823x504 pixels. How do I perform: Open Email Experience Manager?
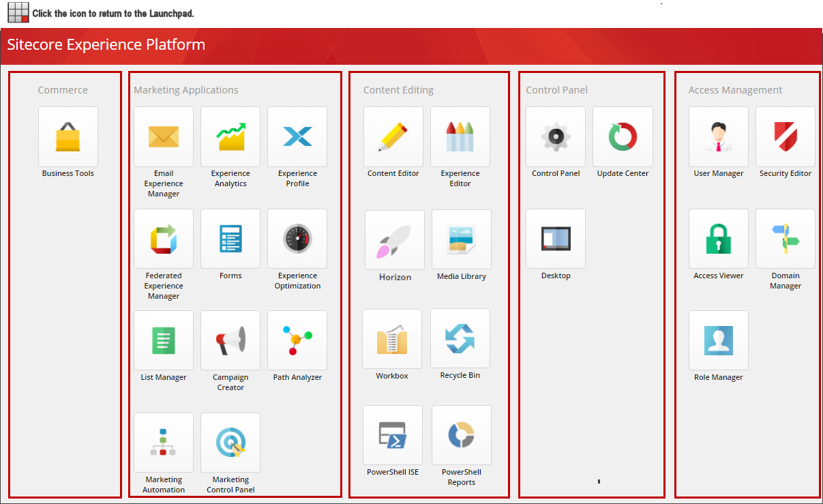coord(164,136)
